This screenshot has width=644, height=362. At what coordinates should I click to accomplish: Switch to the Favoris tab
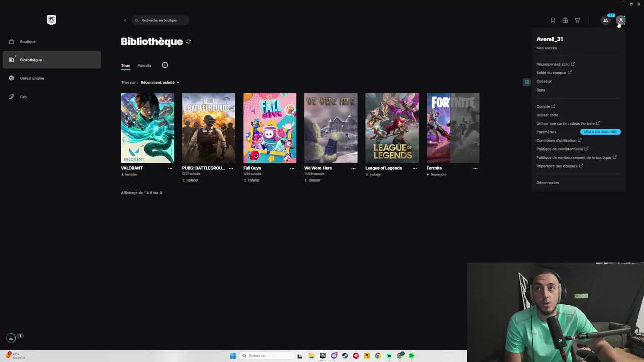144,66
